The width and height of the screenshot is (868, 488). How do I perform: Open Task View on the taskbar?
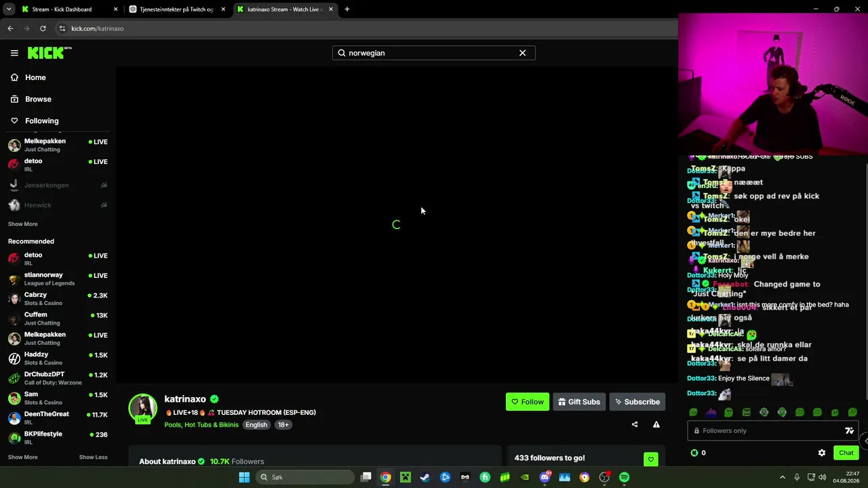[x=366, y=477]
